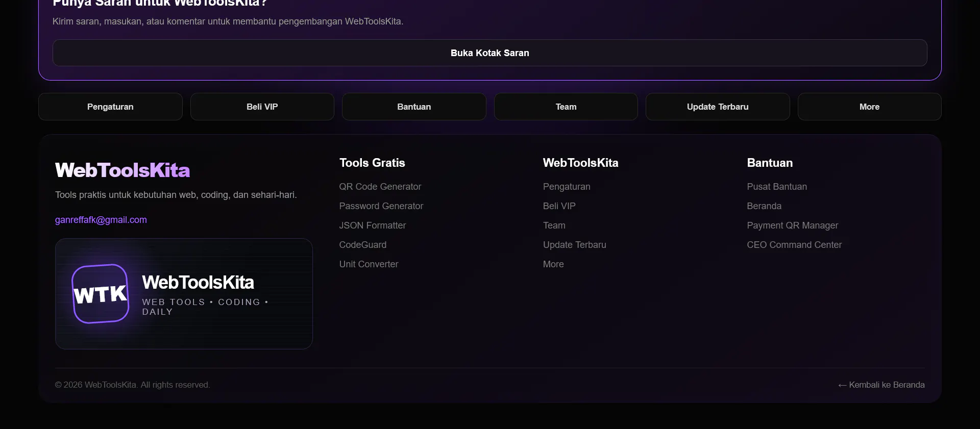The width and height of the screenshot is (980, 429).
Task: Open the CEO Command Center link
Action: [x=794, y=245]
